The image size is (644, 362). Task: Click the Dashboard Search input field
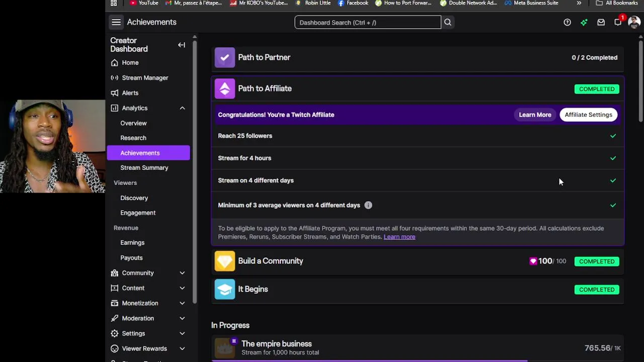(x=368, y=22)
